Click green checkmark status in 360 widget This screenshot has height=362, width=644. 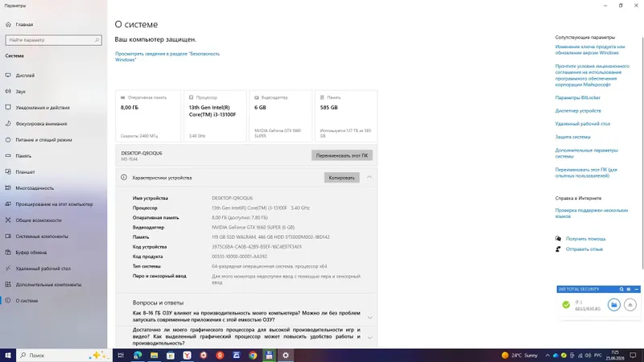[x=566, y=305]
